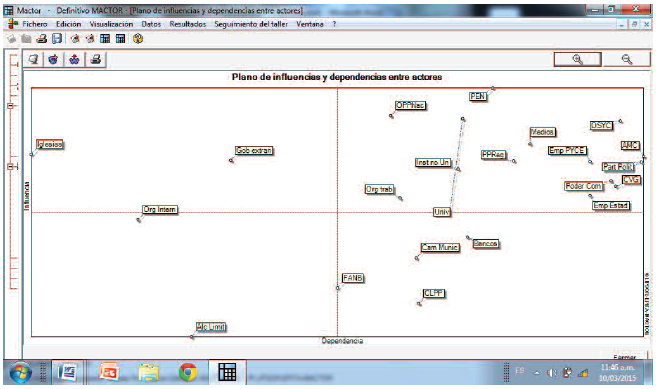The image size is (656, 389).
Task: Click the volume speaker tray icon
Action: 552,373
